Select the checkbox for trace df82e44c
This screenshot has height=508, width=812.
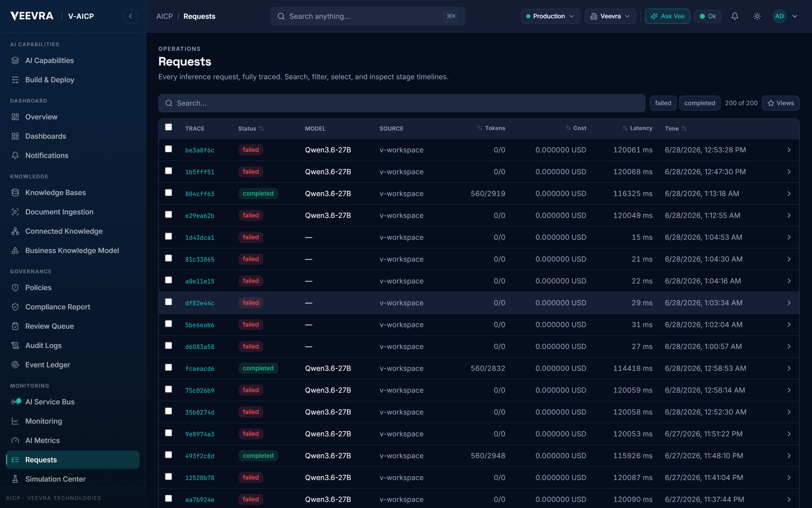pyautogui.click(x=168, y=302)
